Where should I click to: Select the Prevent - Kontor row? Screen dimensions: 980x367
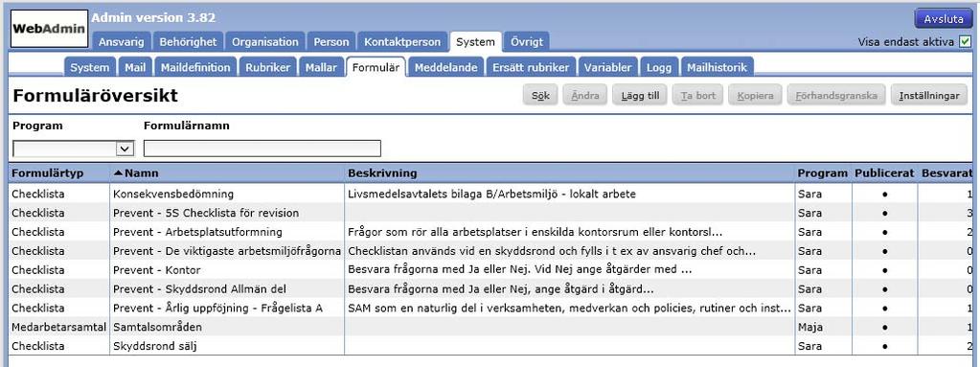pos(491,270)
